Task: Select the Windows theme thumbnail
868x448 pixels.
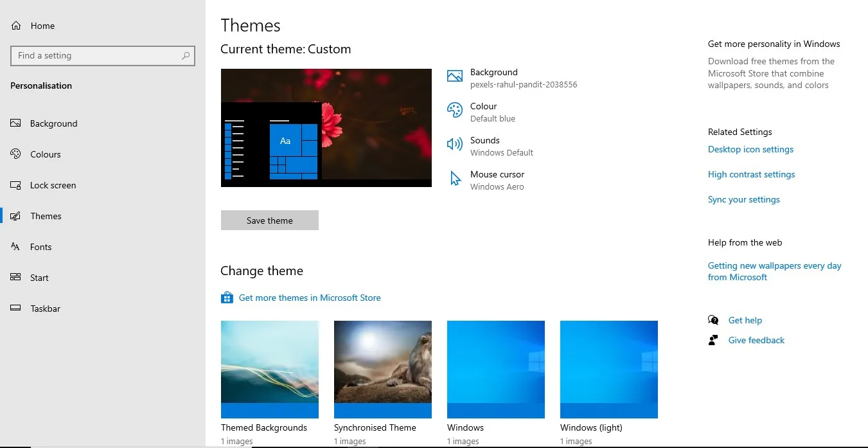Action: tap(496, 370)
